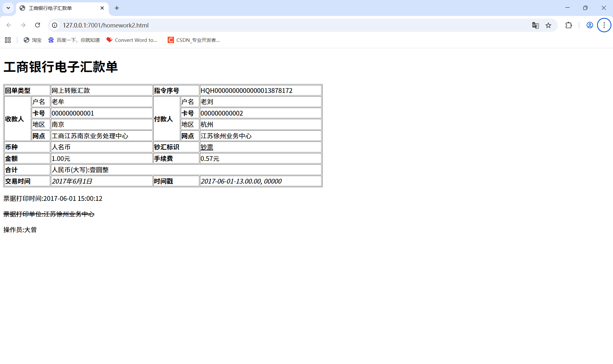
Task: Open a new tab
Action: pos(117,8)
